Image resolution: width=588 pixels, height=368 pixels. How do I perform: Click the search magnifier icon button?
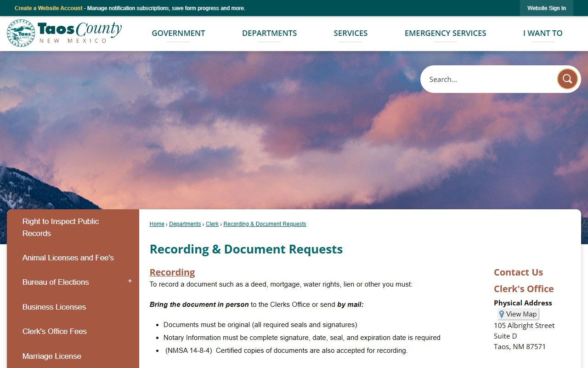(567, 79)
